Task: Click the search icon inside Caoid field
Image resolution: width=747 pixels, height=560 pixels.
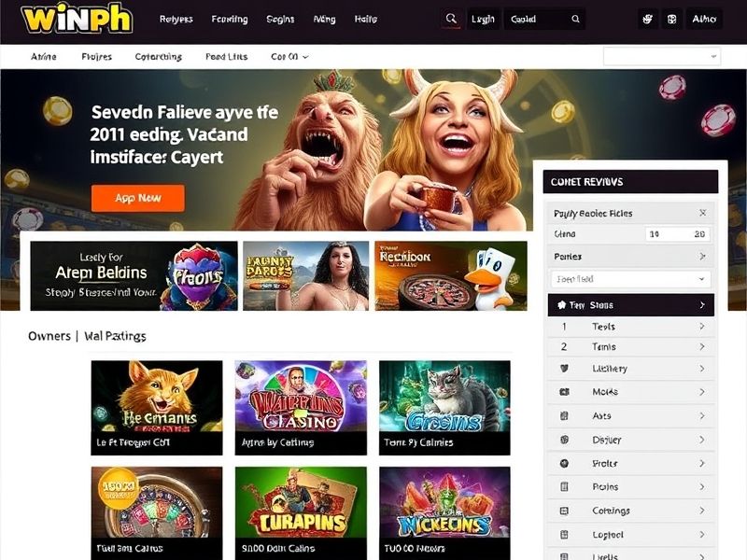Action: [x=575, y=19]
